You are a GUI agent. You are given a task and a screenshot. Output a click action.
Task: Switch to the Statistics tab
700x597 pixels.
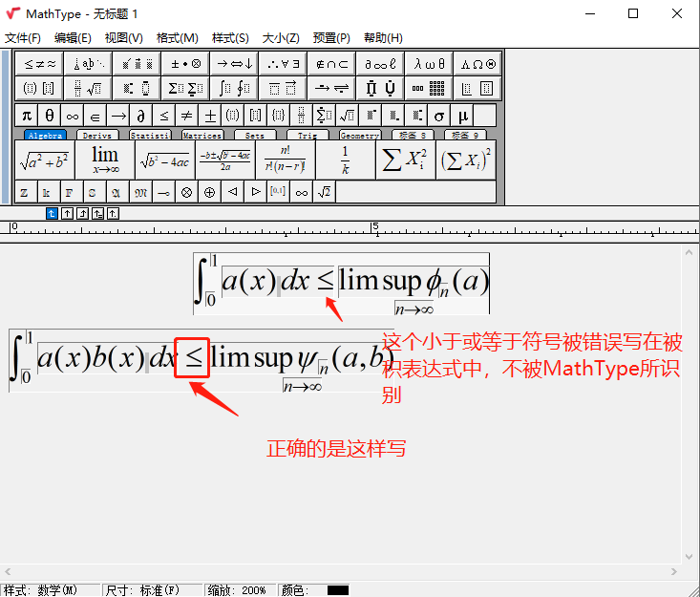tap(150, 135)
